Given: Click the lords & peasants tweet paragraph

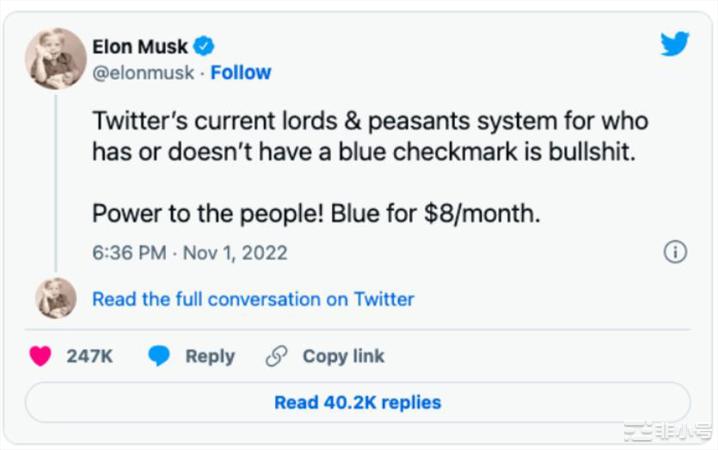Looking at the screenshot, I should coord(370,137).
